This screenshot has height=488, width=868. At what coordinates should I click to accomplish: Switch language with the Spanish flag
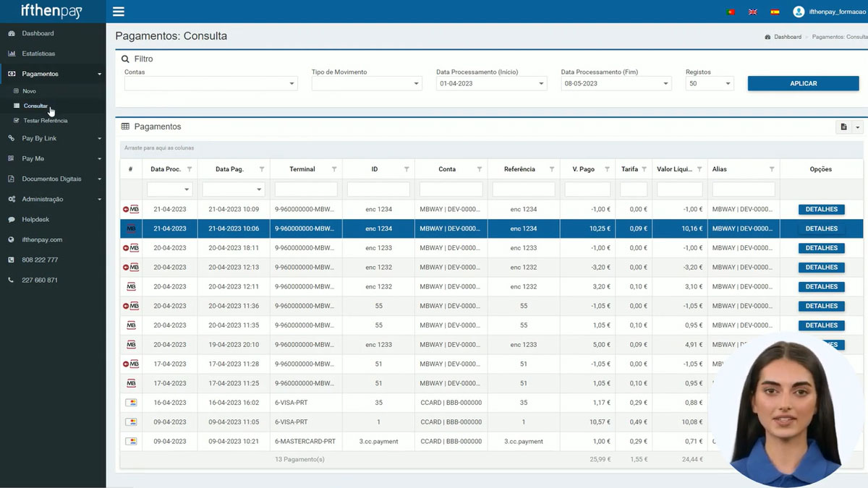775,12
